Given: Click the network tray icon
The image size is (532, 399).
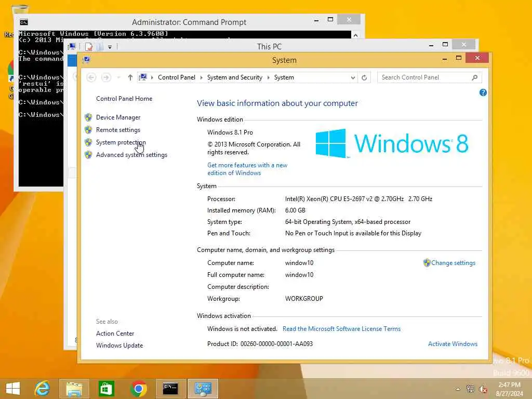Looking at the screenshot, I should [x=470, y=389].
